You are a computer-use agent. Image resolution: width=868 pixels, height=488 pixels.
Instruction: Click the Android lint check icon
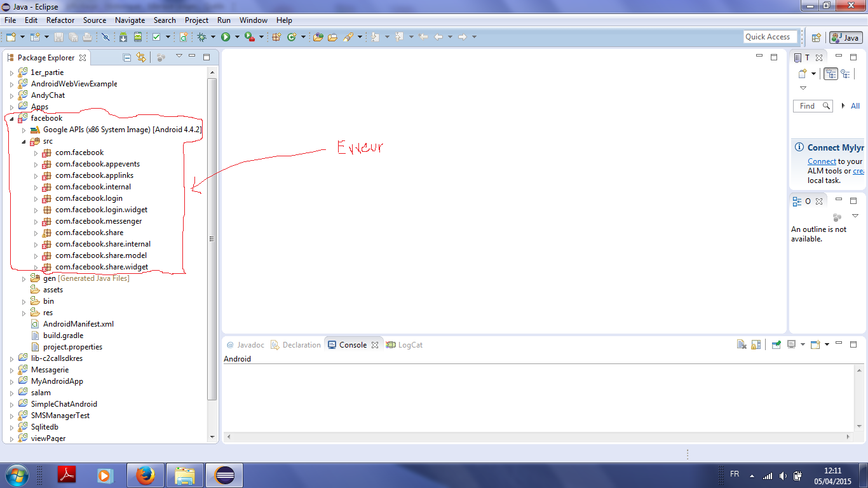click(156, 37)
